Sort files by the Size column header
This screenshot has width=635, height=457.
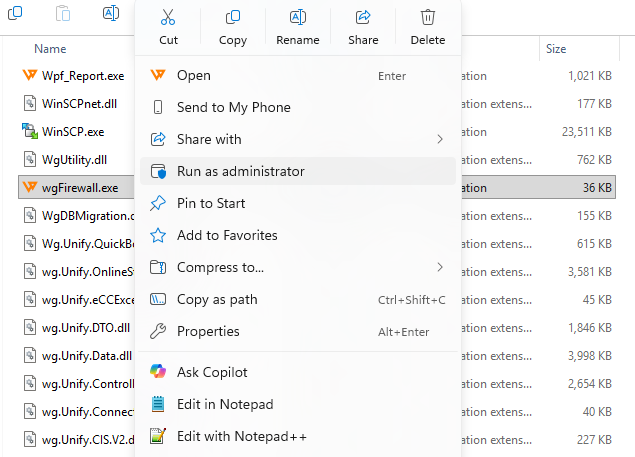(556, 49)
